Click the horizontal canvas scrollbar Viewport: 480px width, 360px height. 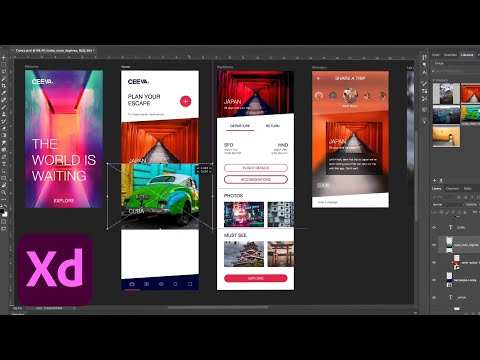(x=218, y=308)
